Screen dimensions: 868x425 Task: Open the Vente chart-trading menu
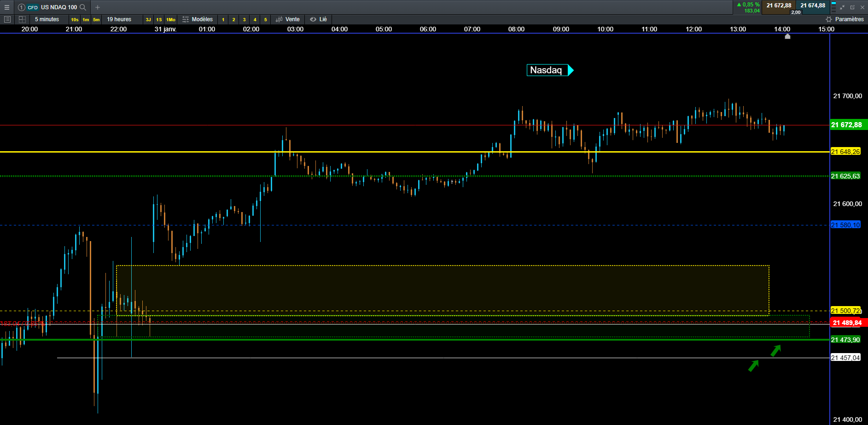coord(288,19)
